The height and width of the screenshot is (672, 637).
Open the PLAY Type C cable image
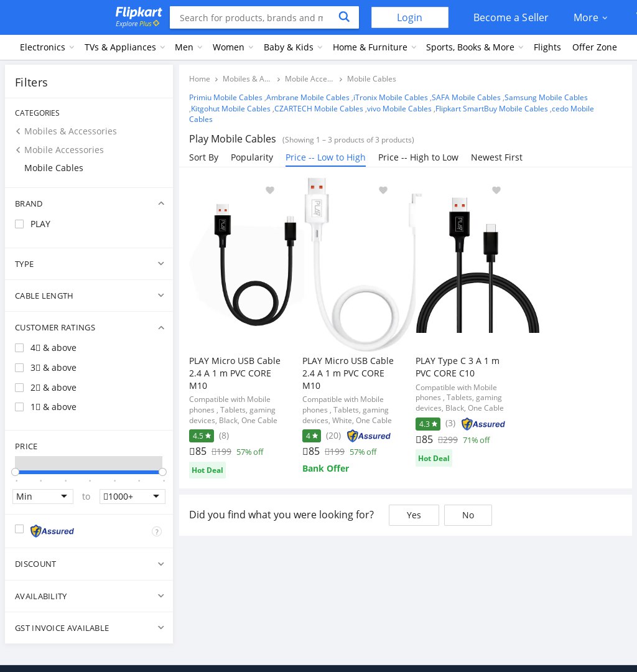click(477, 265)
